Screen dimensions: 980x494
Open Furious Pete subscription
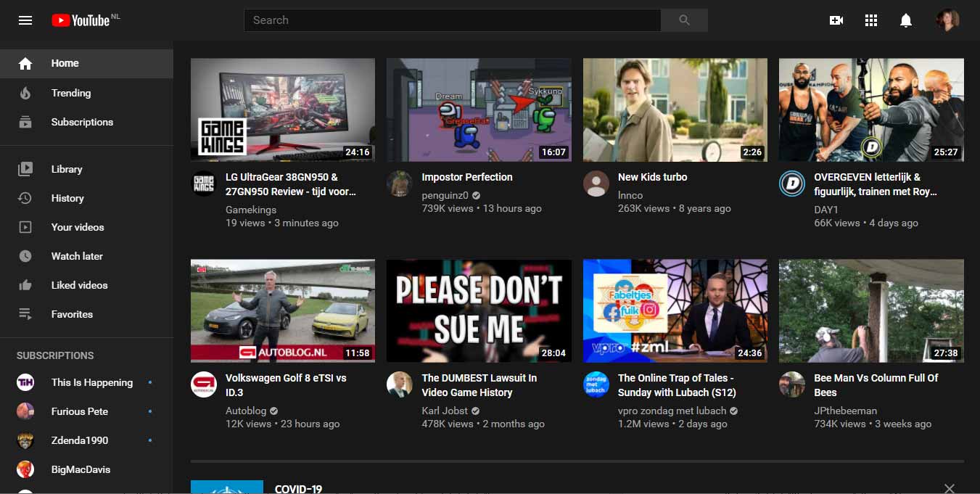tap(86, 411)
